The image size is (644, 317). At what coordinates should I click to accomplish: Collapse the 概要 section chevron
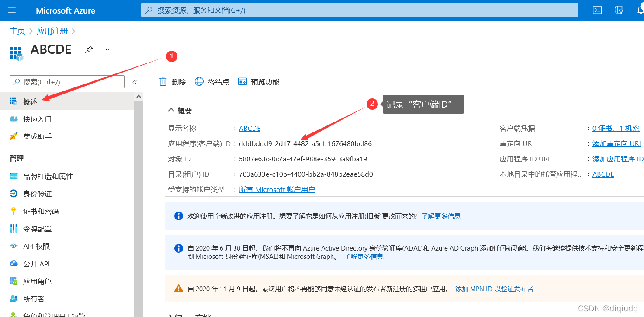pos(171,111)
